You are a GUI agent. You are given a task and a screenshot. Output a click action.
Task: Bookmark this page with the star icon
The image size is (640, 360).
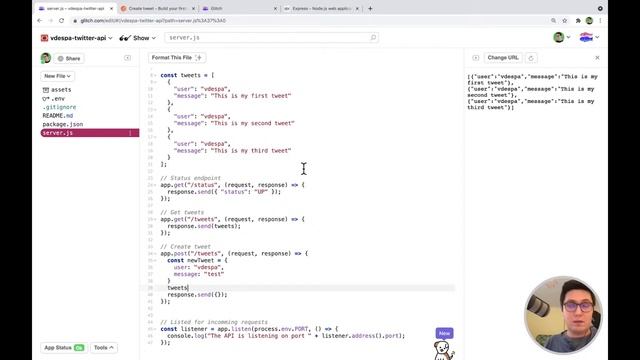(x=564, y=20)
